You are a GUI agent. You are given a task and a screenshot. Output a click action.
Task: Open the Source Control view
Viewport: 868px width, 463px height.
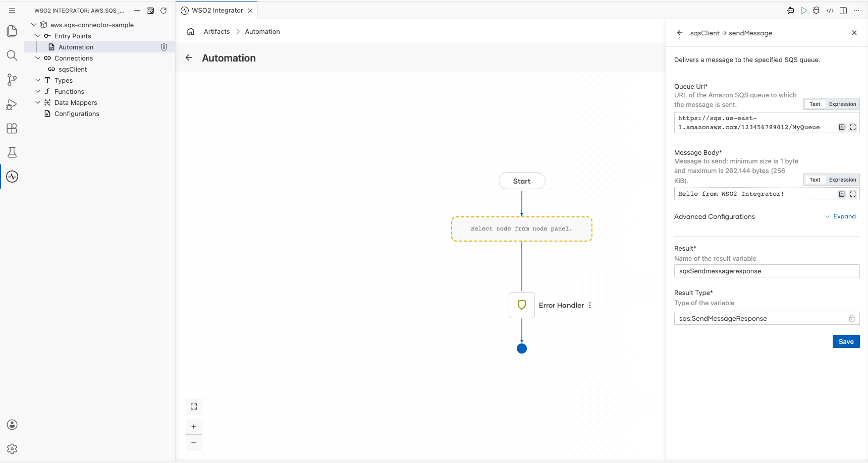click(12, 80)
